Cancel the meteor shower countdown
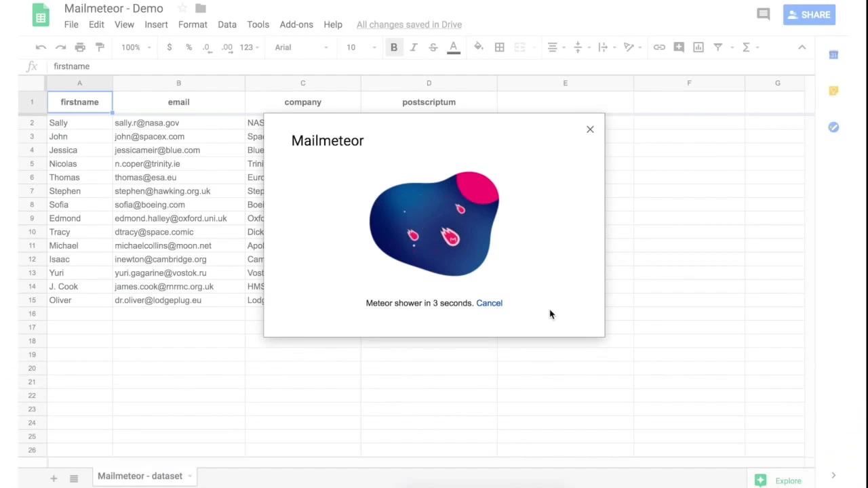This screenshot has height=488, width=868. (x=489, y=303)
